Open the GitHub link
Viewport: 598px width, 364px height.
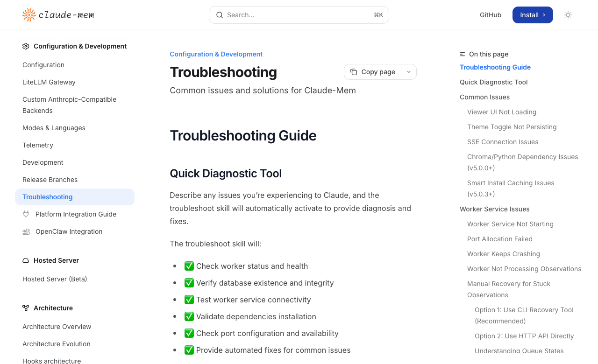click(x=491, y=15)
